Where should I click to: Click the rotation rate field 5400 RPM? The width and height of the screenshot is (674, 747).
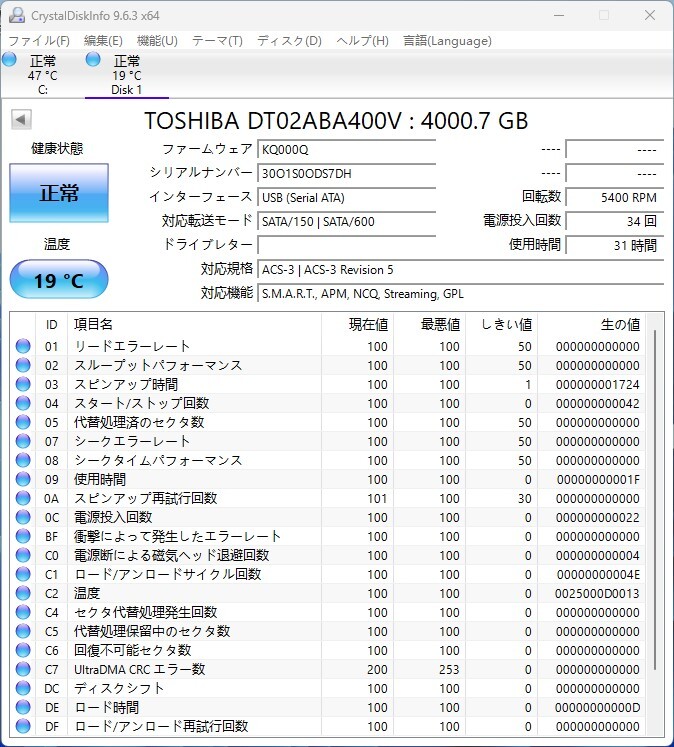[x=614, y=197]
